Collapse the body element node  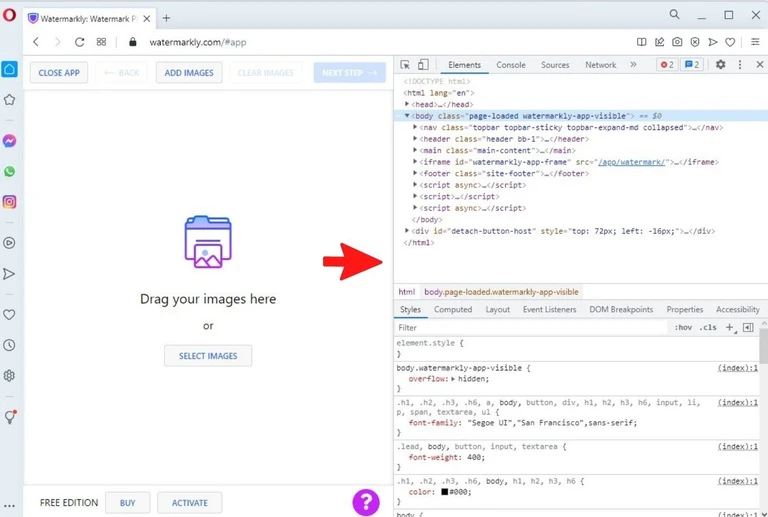click(x=407, y=116)
